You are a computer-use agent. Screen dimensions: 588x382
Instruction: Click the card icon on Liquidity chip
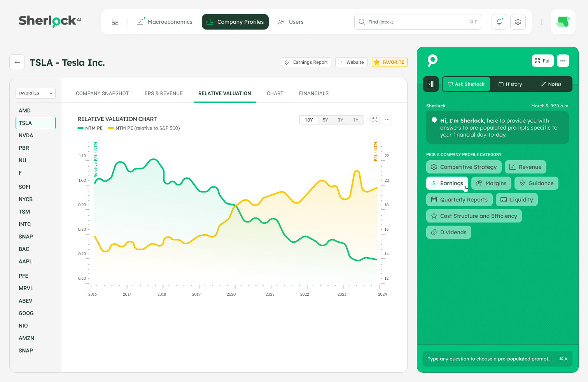click(504, 200)
